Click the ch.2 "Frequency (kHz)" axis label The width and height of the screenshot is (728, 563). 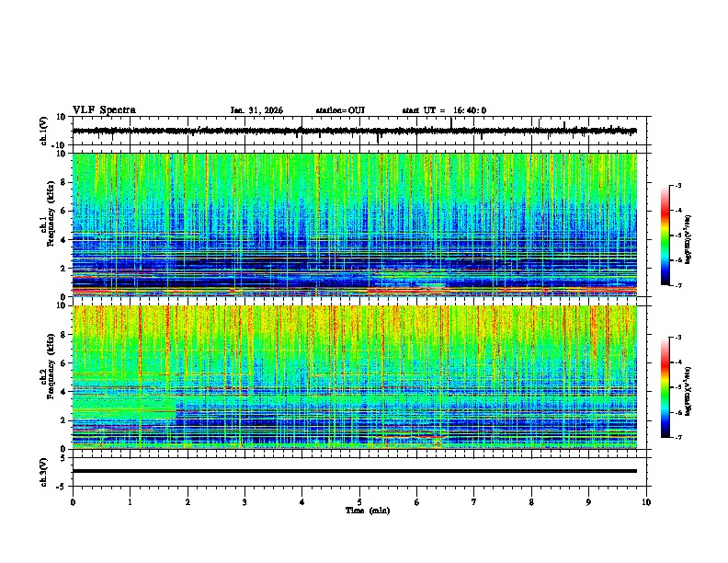click(51, 366)
